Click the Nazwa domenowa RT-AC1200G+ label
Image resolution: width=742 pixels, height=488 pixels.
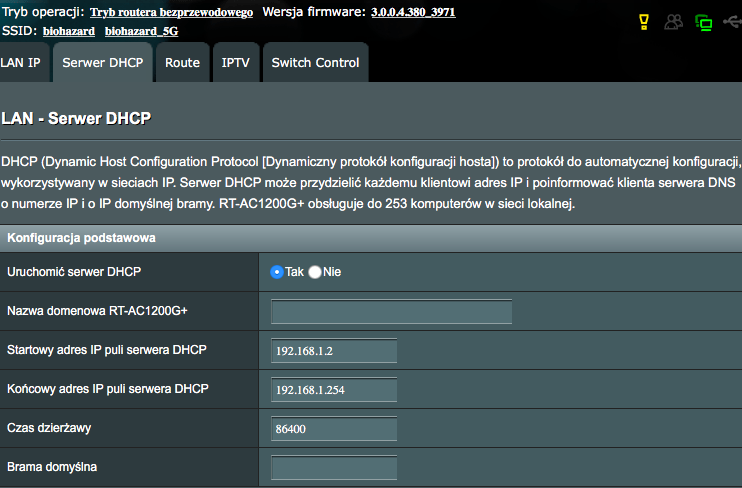97,311
